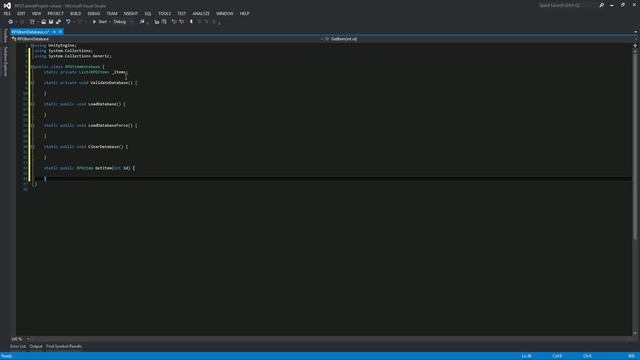Open the EDIT menu
The height and width of the screenshot is (360, 640).
pos(21,13)
